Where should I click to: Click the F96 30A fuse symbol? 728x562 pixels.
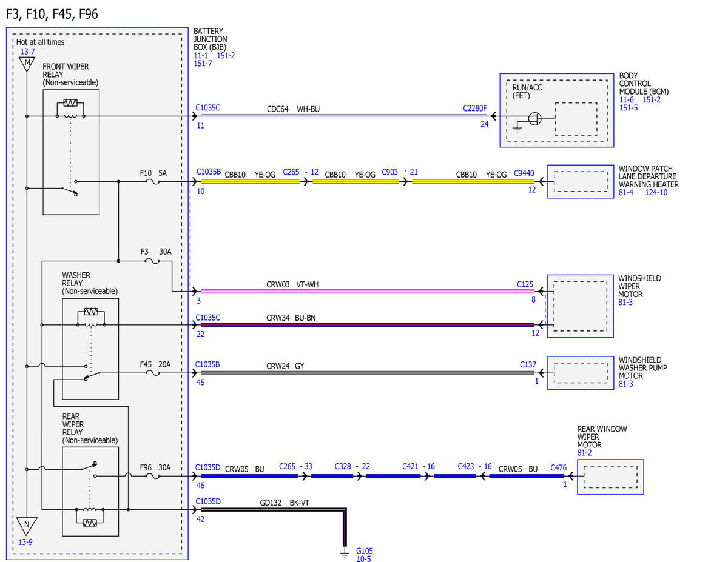pyautogui.click(x=152, y=476)
